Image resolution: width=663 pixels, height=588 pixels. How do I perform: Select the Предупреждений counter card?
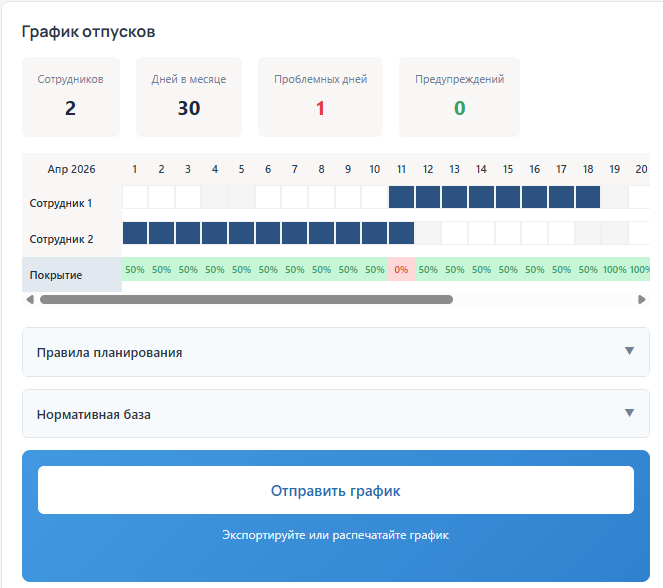459,97
